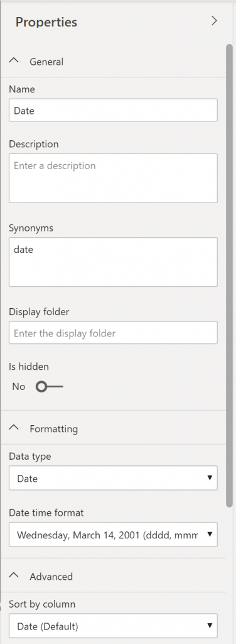
Task: Focus the Display folder input field
Action: point(113,333)
